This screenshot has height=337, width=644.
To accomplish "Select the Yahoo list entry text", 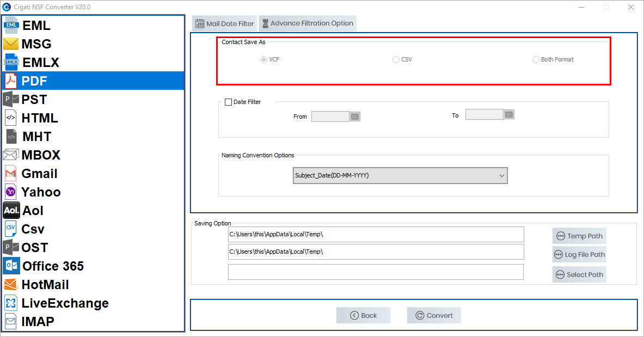I will pos(41,192).
